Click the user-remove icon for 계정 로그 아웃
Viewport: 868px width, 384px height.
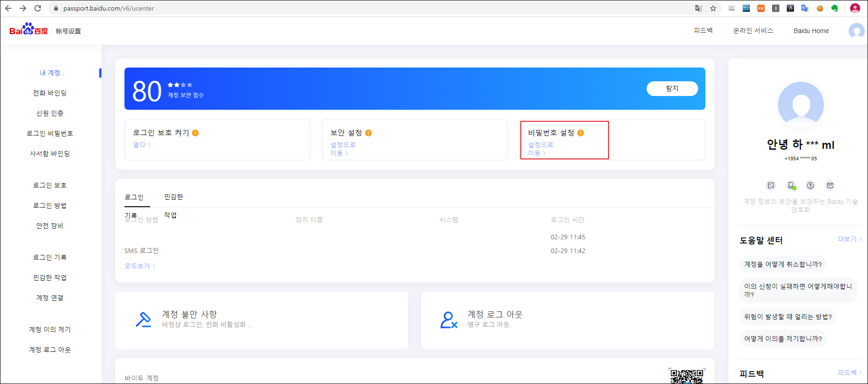point(449,320)
